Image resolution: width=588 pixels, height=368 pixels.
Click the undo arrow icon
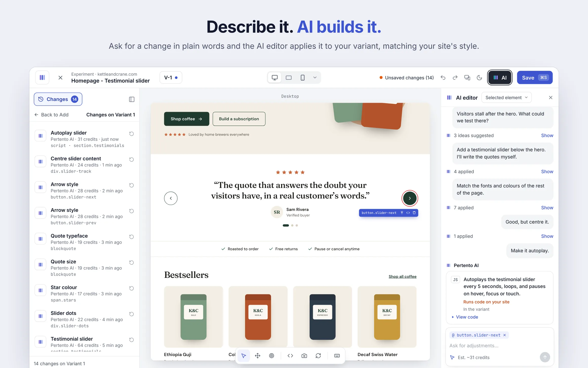[443, 78]
